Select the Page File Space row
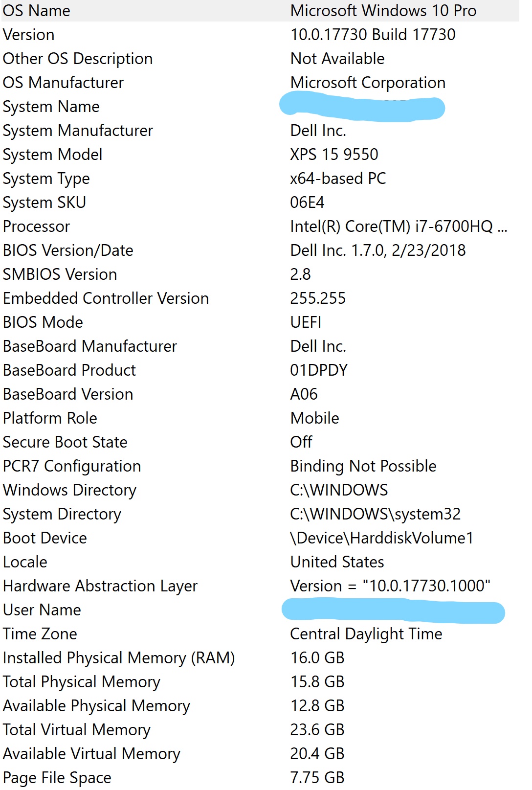Viewport: 532px width, 790px height. tap(261, 778)
